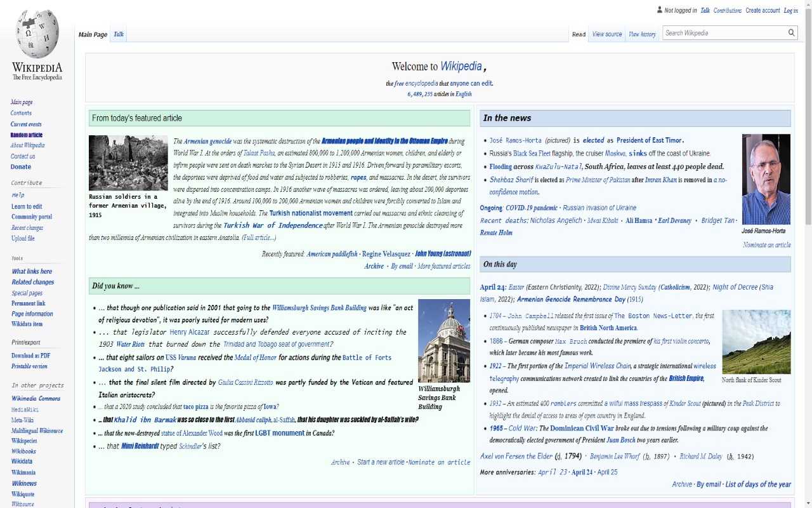The image size is (812, 508).
Task: Click Upload file
Action: pos(23,239)
